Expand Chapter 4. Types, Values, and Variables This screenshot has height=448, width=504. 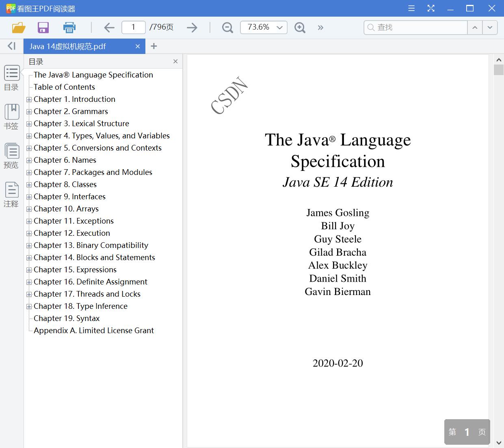click(x=29, y=136)
